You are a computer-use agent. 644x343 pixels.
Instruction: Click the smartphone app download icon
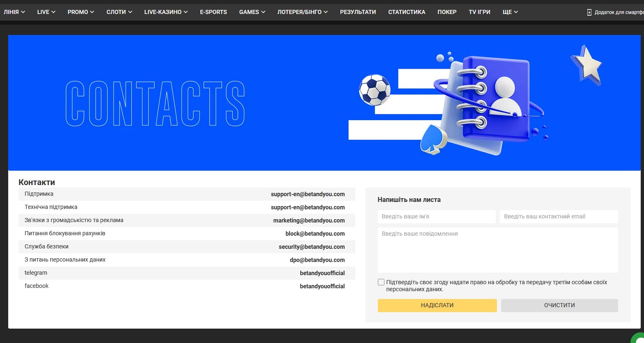coord(589,12)
